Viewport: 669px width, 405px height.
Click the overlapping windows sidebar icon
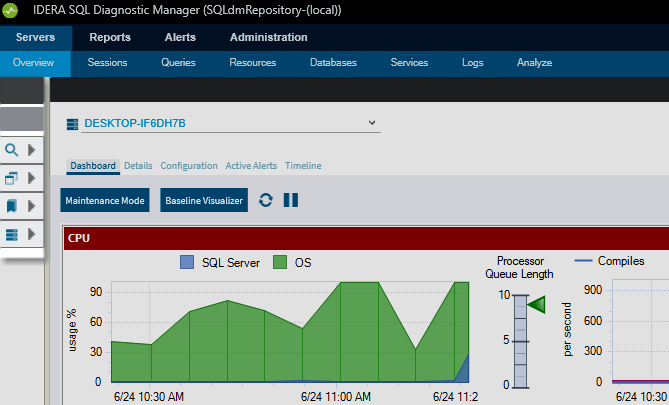(x=12, y=178)
